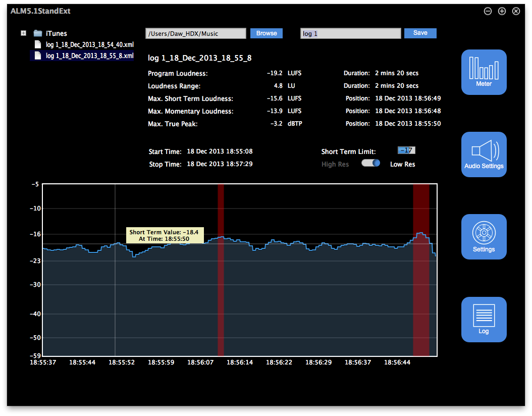Click the High Res label
Screen dimensions: 532x416
click(x=335, y=164)
